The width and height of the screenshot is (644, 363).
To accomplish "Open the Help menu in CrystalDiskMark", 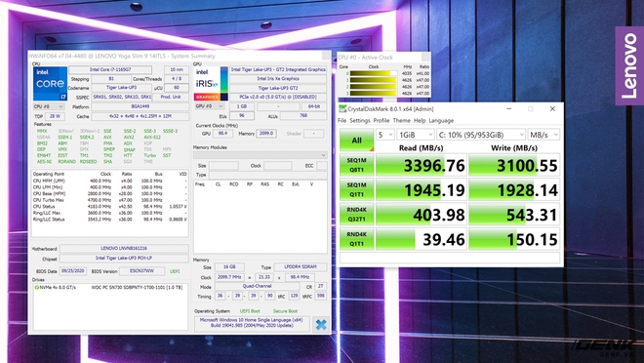I will pyautogui.click(x=420, y=121).
